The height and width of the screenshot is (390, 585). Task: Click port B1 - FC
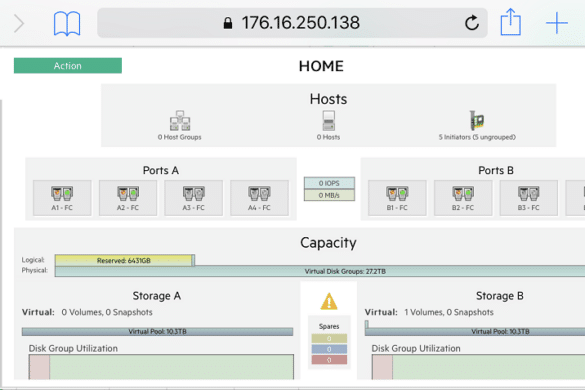pos(397,198)
